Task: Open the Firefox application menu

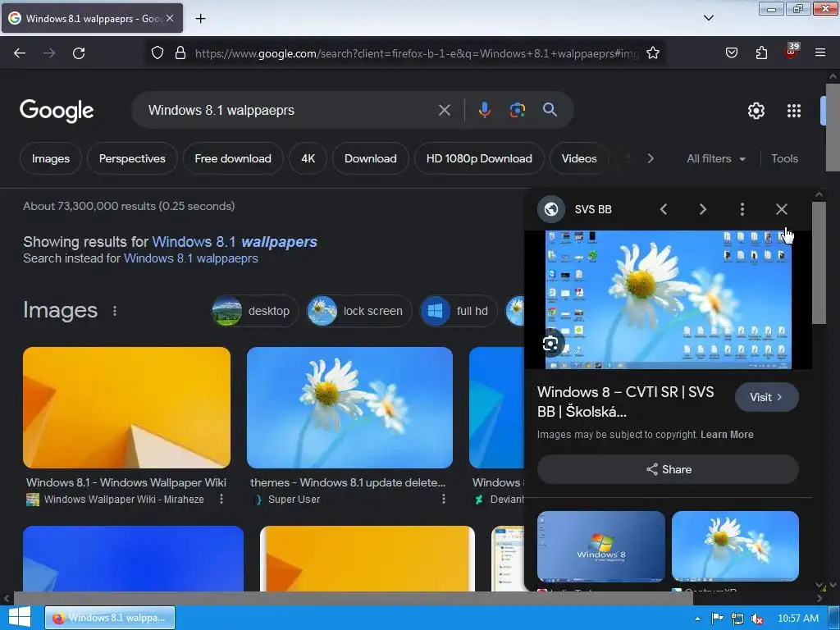Action: [x=820, y=53]
